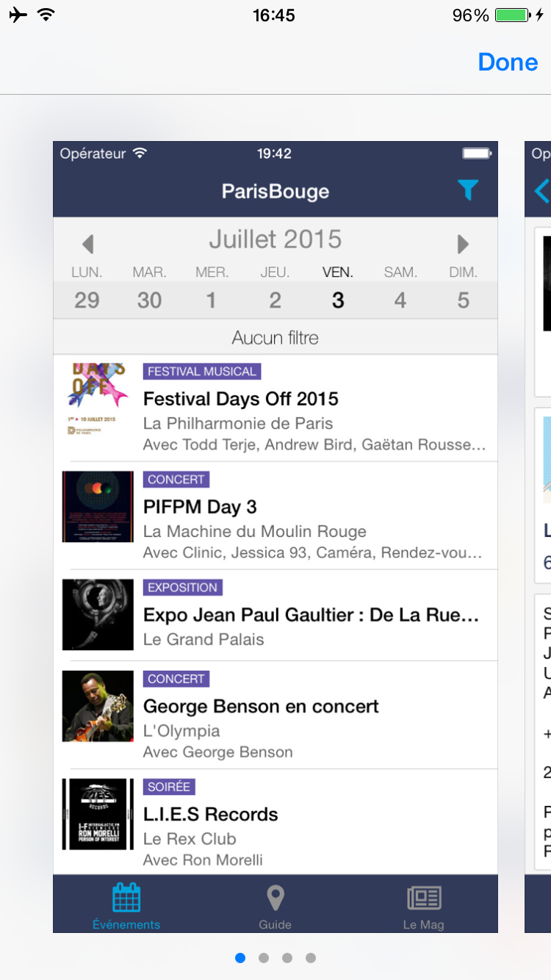This screenshot has width=551, height=980.
Task: Tap Festival Days Off poster thumbnail
Action: click(x=98, y=399)
